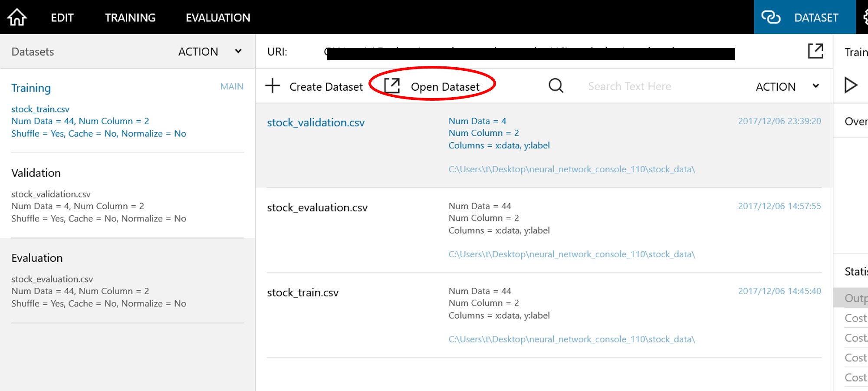
Task: Click the Home icon
Action: click(17, 17)
